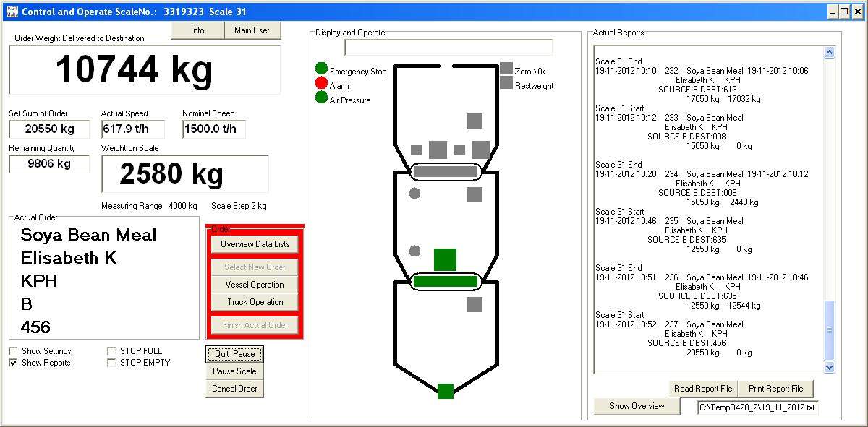Click the red Alarm indicator
868x427 pixels.
(x=322, y=83)
